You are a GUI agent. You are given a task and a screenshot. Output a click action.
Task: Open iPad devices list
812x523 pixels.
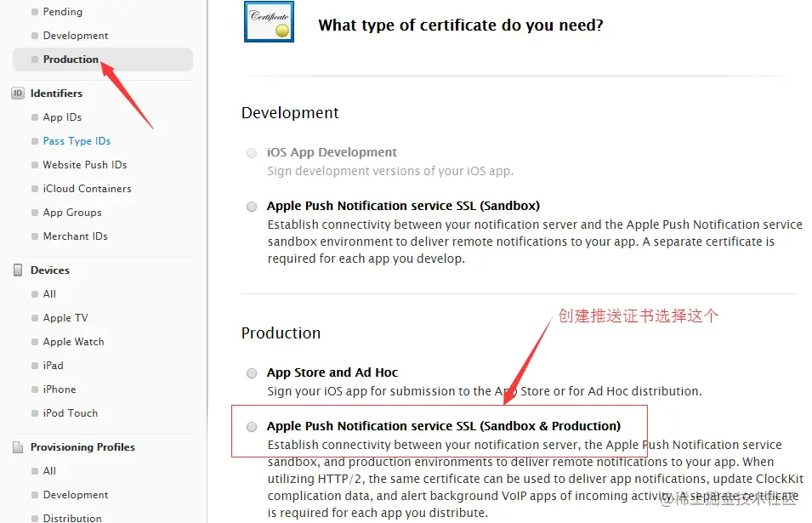53,366
